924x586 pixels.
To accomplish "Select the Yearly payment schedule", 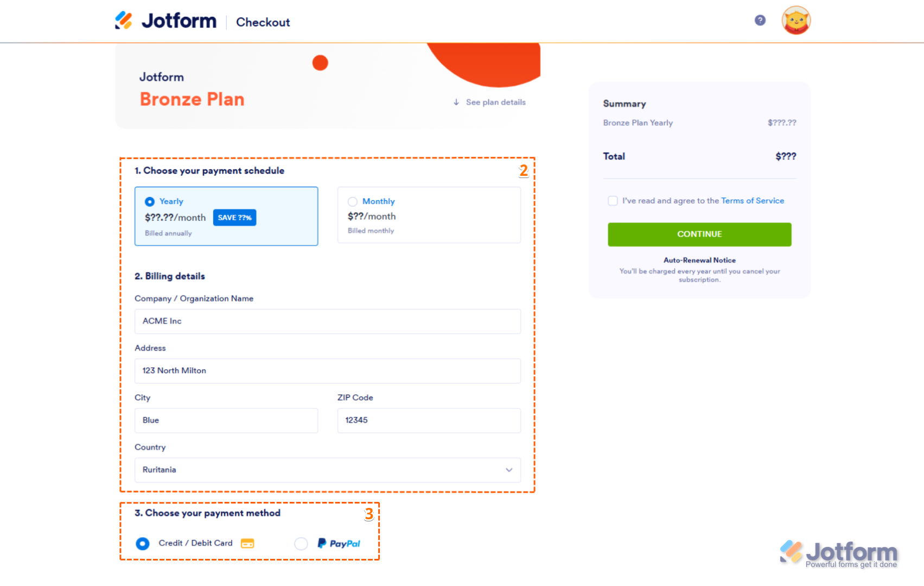I will pyautogui.click(x=150, y=202).
